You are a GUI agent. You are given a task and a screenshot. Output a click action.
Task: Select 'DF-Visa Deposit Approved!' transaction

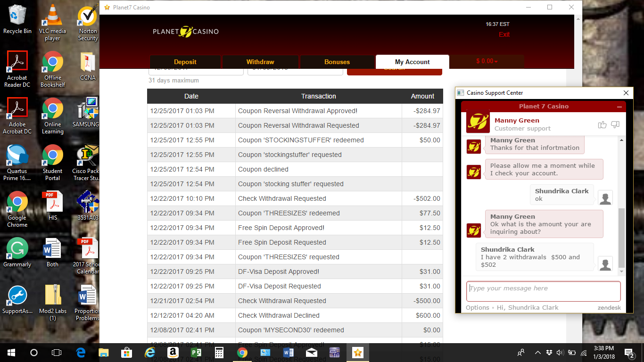(279, 271)
